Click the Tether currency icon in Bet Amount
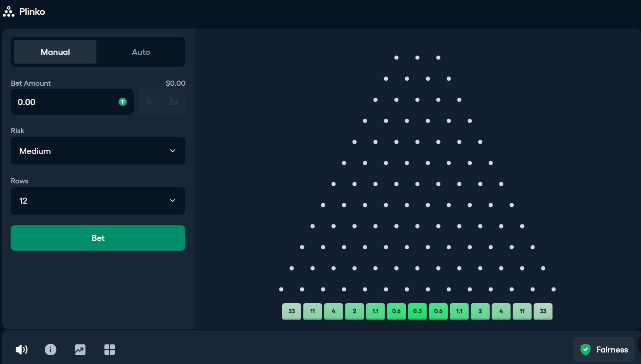The width and height of the screenshot is (641, 364). pos(123,102)
